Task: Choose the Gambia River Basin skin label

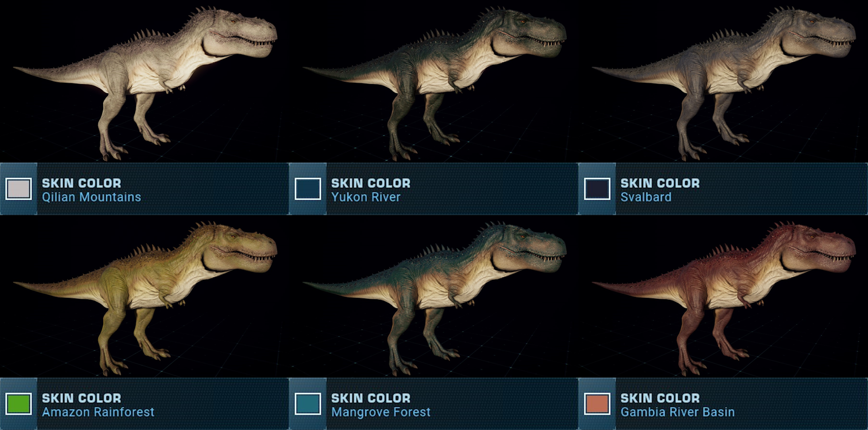Action: point(677,412)
